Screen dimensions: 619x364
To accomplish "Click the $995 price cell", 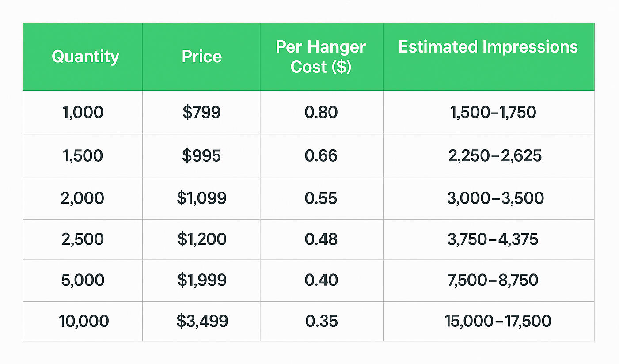I will pos(201,156).
